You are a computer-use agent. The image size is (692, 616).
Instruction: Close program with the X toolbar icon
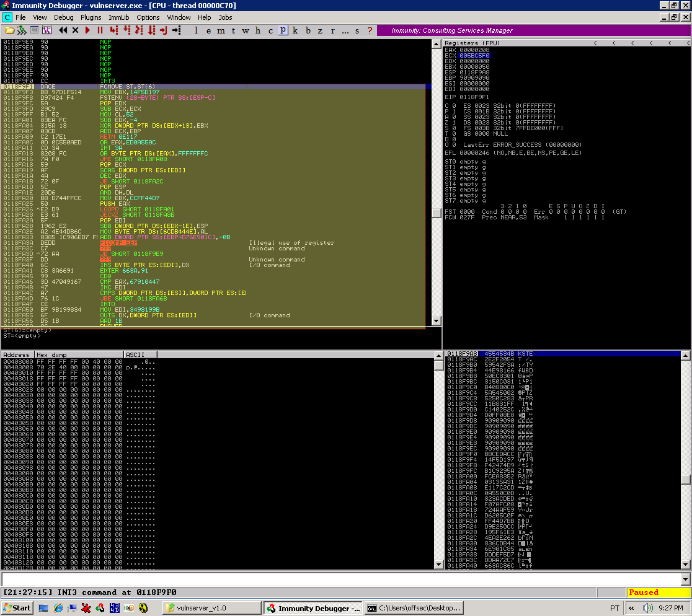(75, 30)
